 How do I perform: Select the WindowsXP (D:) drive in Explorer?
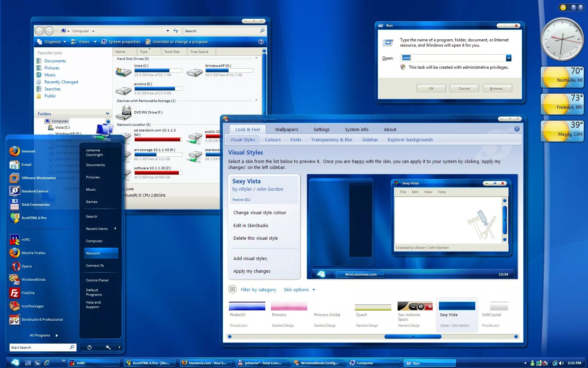point(195,72)
